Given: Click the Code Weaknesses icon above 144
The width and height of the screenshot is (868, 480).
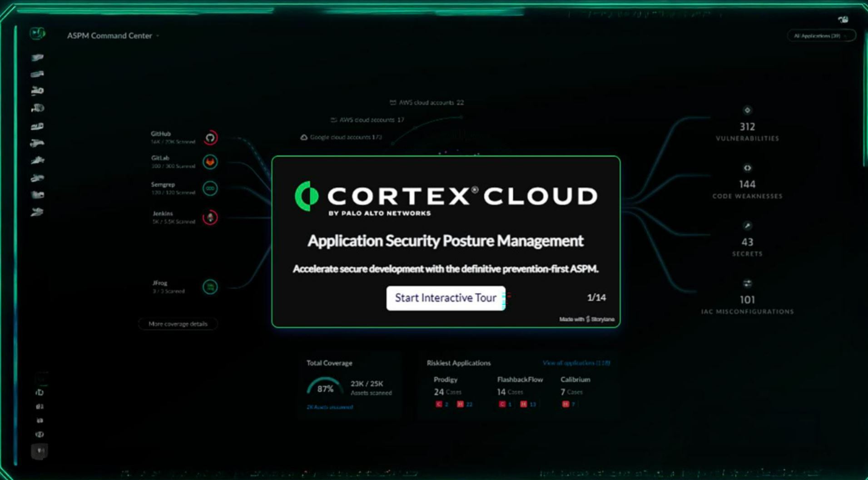Looking at the screenshot, I should click(747, 168).
